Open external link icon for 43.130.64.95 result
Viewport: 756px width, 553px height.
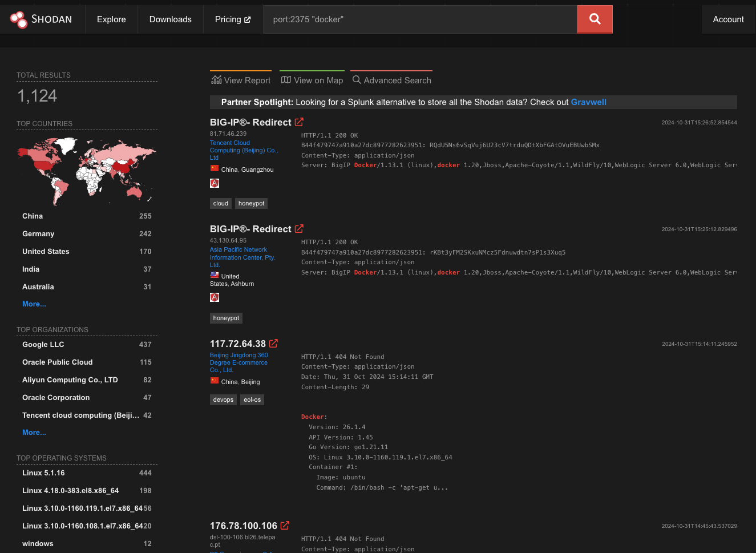pos(299,229)
